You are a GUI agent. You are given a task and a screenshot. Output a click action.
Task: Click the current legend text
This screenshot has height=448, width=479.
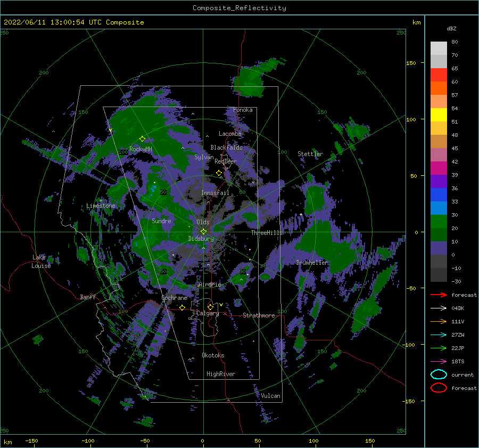tap(462, 374)
